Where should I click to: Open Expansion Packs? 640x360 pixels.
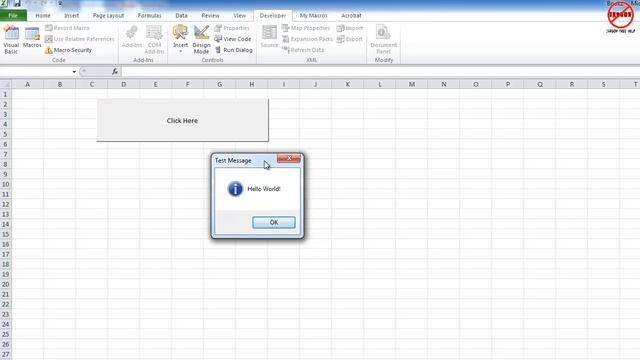tap(307, 39)
